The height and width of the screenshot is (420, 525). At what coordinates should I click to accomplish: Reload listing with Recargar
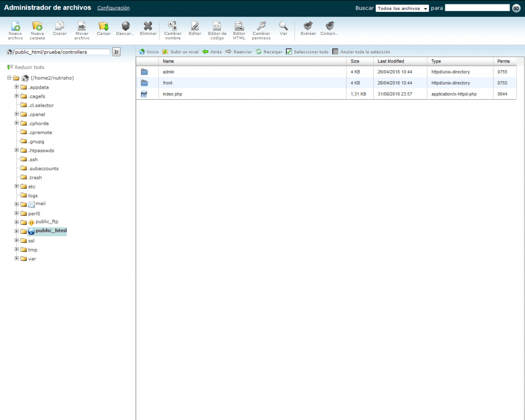pyautogui.click(x=269, y=52)
